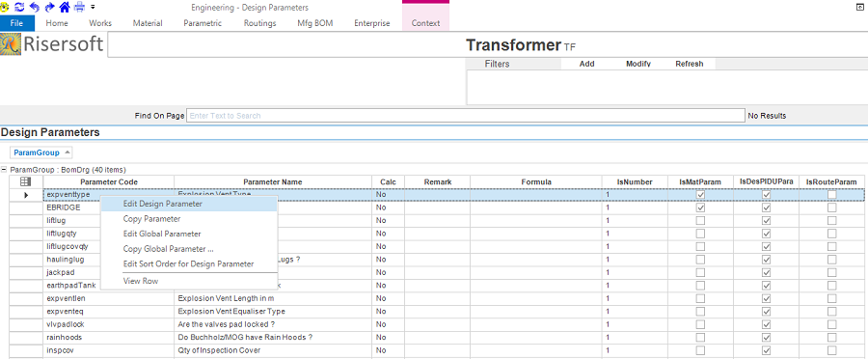Sort by IsNumber column header
This screenshot has height=359, width=868.
(x=635, y=181)
